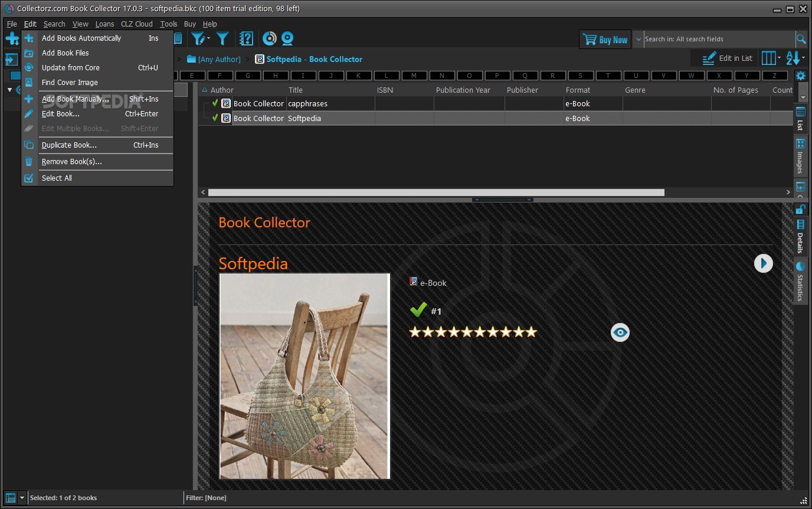Open the search field options dropdown arrow

point(638,39)
